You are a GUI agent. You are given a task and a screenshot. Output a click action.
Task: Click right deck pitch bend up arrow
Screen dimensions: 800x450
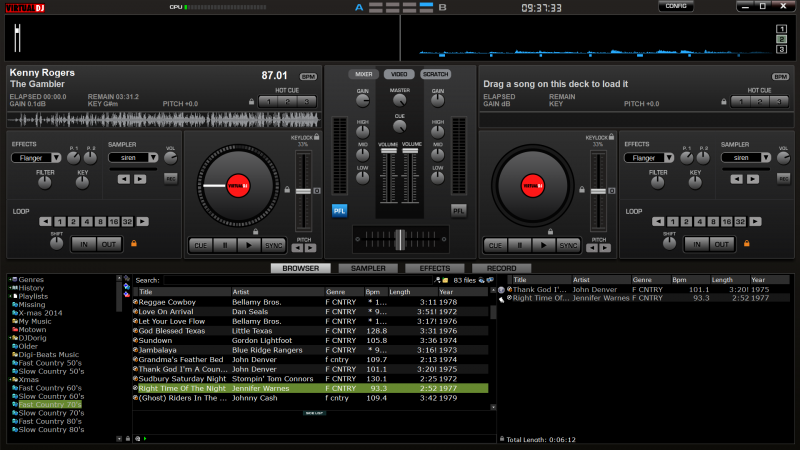605,248
